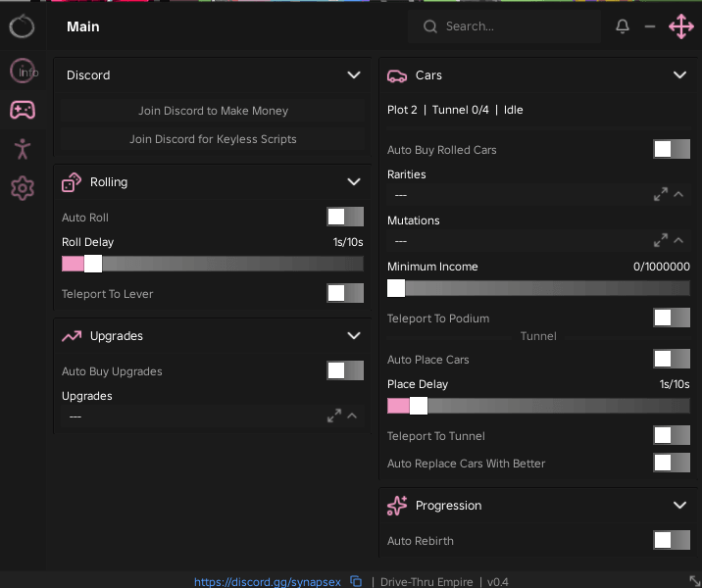Collapse the Discord section chevron
702x588 pixels.
tap(354, 74)
